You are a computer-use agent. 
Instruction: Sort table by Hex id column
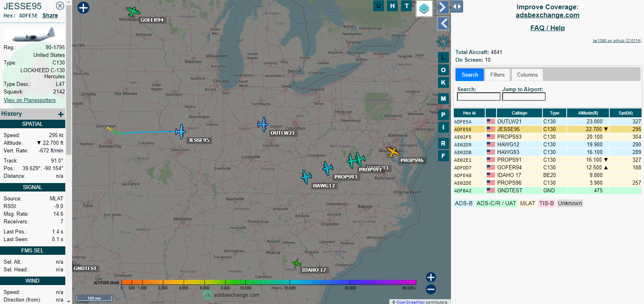pyautogui.click(x=469, y=113)
